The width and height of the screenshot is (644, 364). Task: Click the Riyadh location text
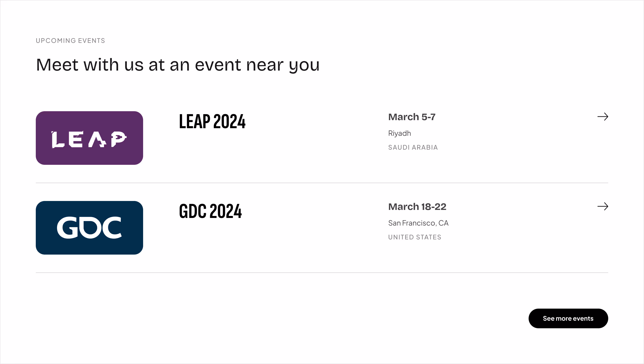pyautogui.click(x=399, y=133)
